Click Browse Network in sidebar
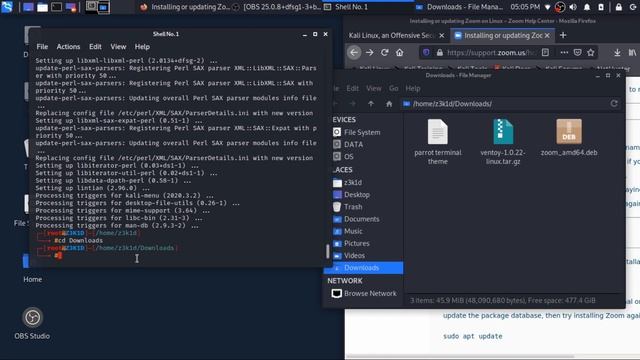Image resolution: width=640 pixels, height=360 pixels. tap(364, 293)
